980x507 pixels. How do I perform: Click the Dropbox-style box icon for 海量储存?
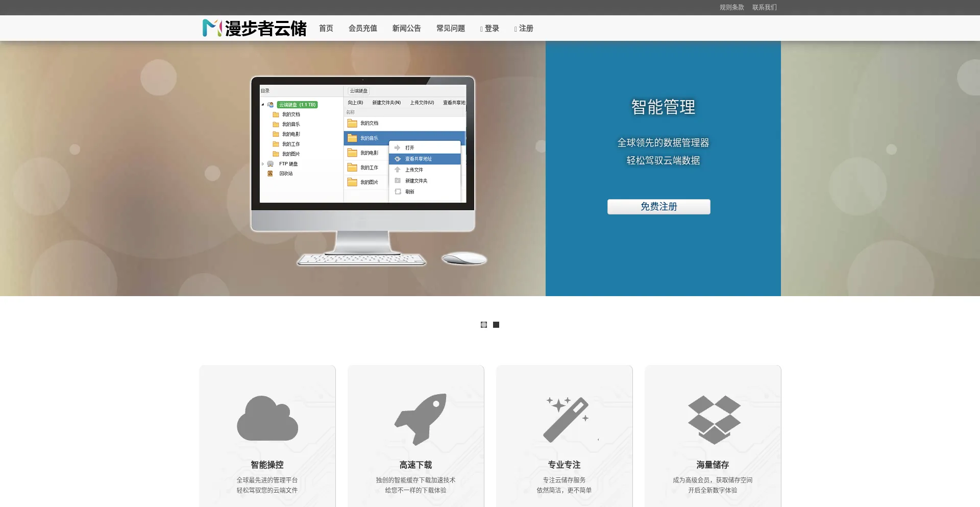click(714, 420)
